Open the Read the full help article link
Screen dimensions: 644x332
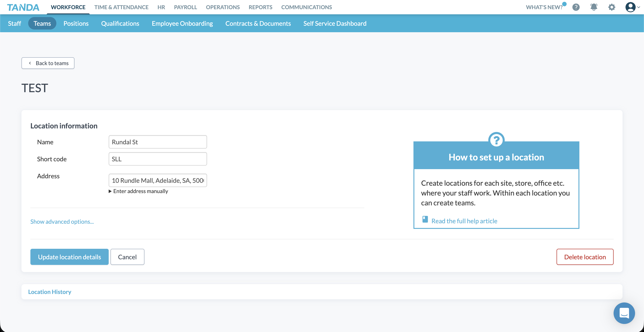pyautogui.click(x=464, y=221)
